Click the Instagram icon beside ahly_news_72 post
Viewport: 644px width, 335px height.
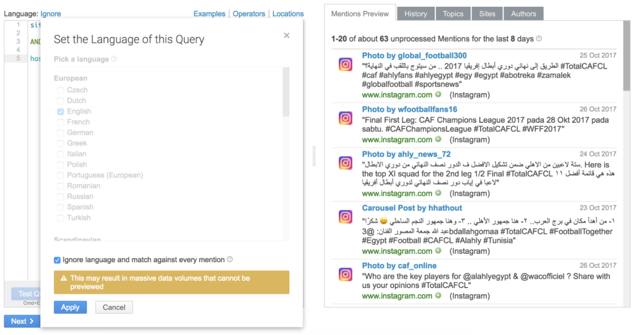[345, 163]
